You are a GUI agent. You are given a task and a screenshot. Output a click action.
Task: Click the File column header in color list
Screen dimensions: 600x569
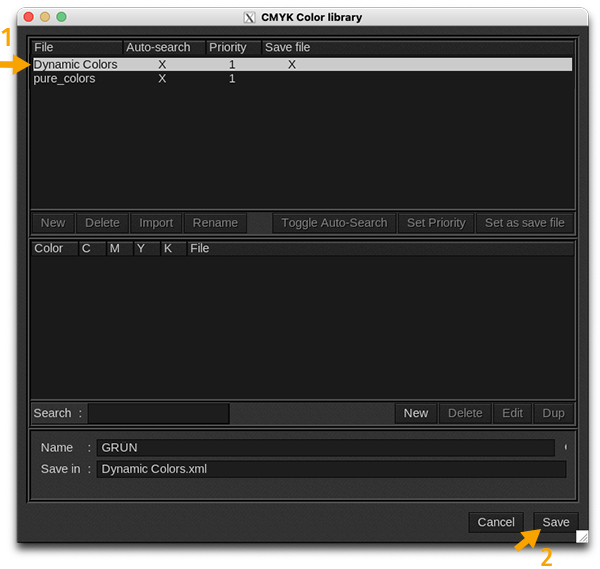[380, 248]
